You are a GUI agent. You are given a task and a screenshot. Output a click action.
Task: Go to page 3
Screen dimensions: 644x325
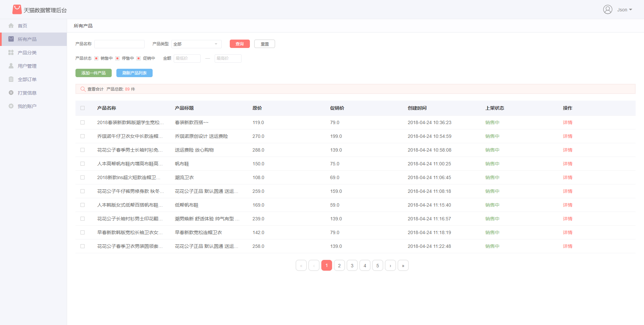[352, 265]
